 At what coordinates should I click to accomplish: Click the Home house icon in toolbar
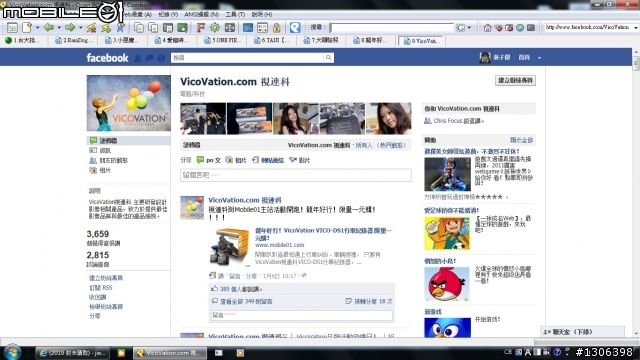click(487, 28)
